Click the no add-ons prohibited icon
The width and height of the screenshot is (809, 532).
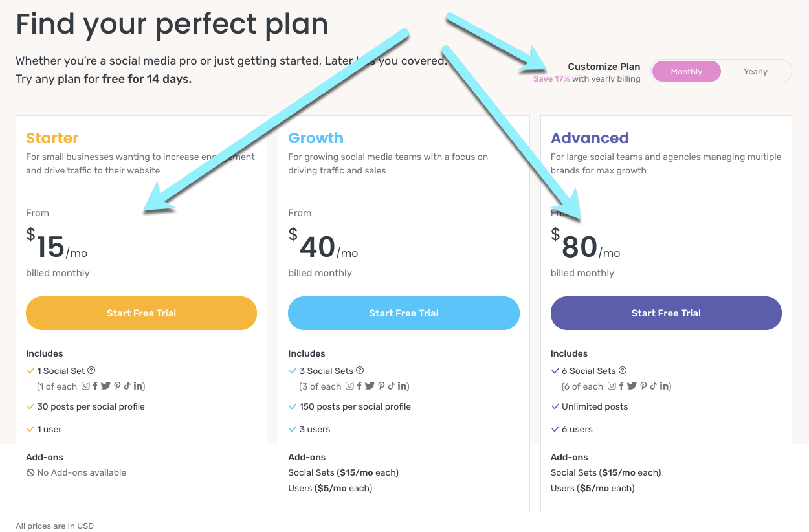pyautogui.click(x=30, y=472)
